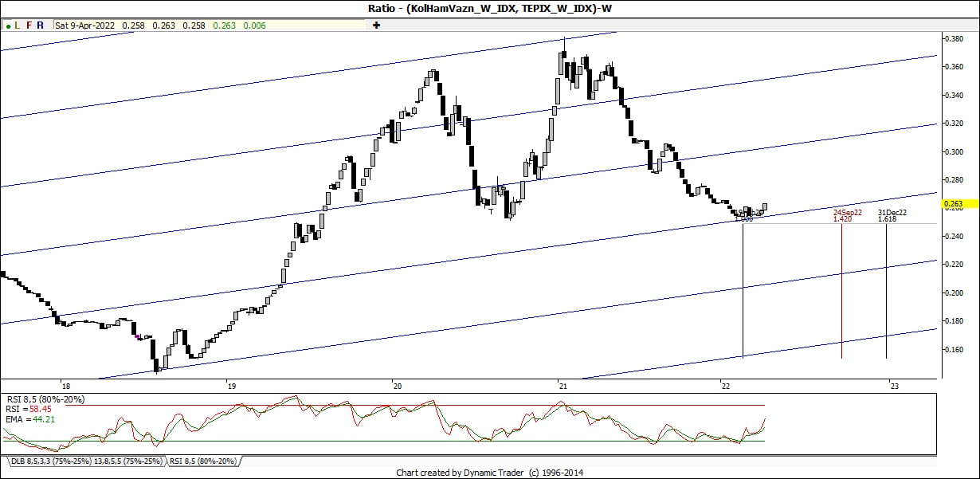Image resolution: width=980 pixels, height=479 pixels.
Task: Click the 0.220 price axis label
Action: pyautogui.click(x=955, y=265)
